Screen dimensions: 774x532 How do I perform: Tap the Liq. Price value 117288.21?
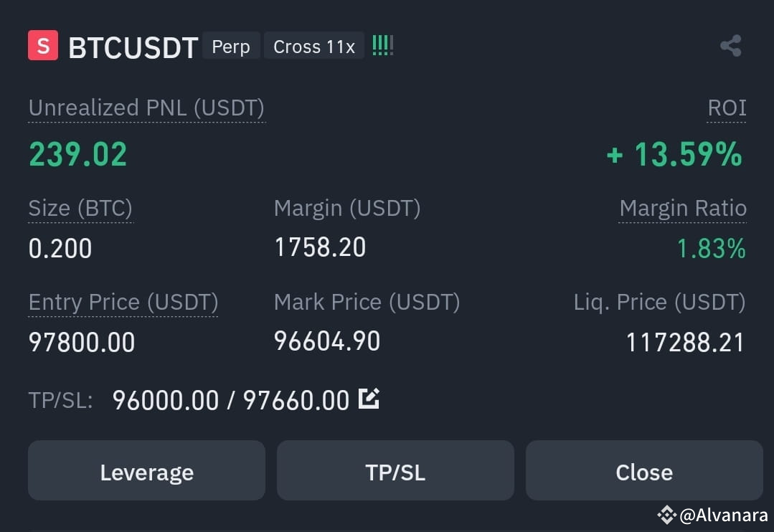[685, 343]
